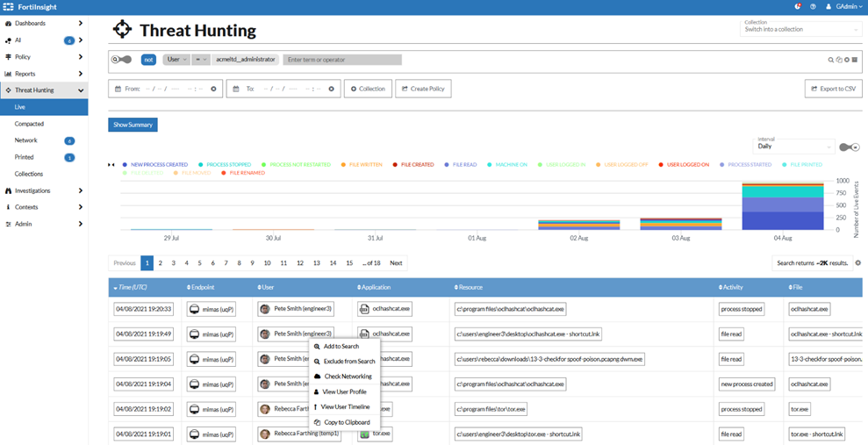Viewport: 868px width, 445px height.
Task: Open the help question mark icon
Action: pos(814,6)
